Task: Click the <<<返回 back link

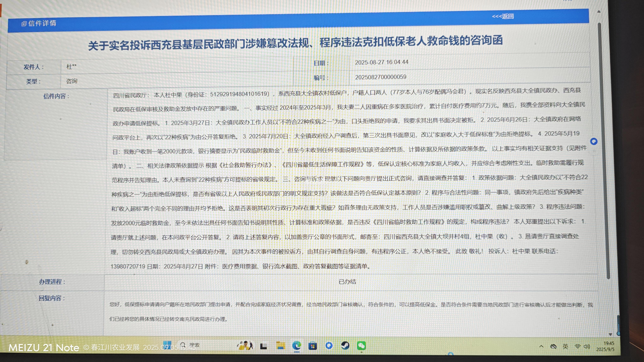Action: tap(503, 17)
